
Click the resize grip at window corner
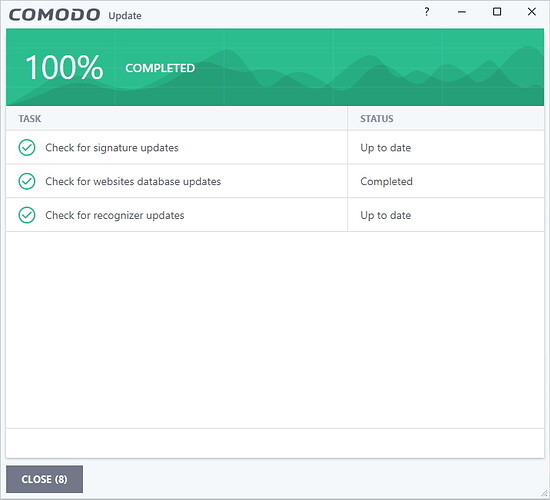click(544, 494)
